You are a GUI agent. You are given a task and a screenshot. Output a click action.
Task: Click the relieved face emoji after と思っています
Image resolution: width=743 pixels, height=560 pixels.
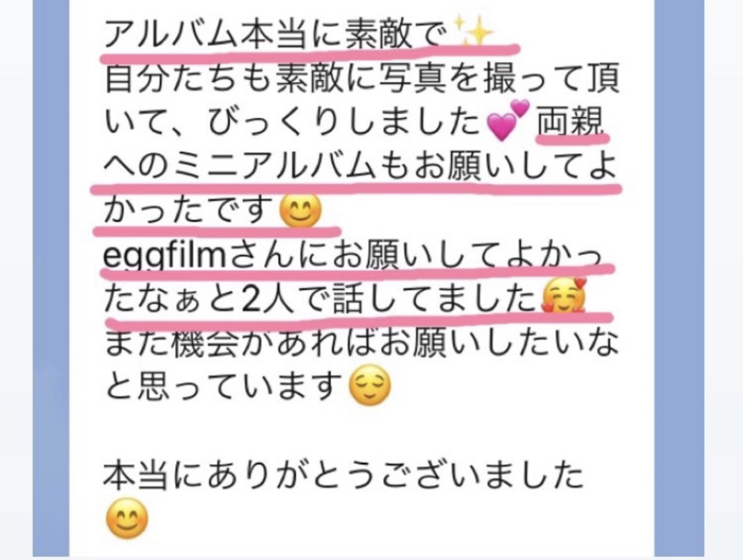pos(370,385)
